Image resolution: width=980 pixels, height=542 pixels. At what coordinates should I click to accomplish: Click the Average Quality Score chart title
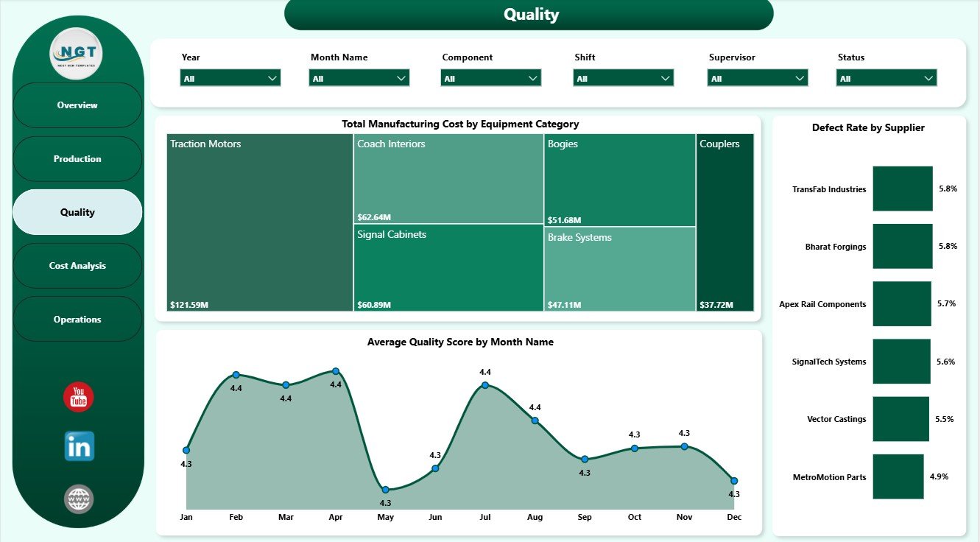pyautogui.click(x=460, y=342)
